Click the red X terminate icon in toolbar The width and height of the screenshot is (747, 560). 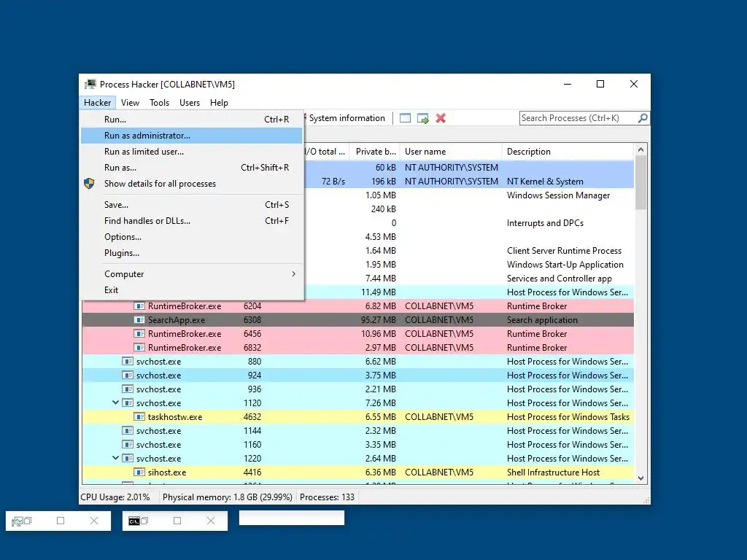tap(441, 118)
